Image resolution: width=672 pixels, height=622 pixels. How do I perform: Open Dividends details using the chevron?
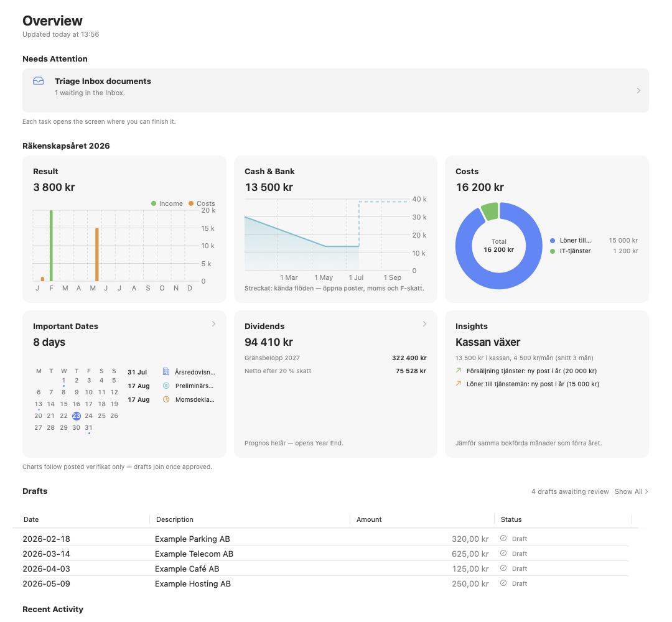pyautogui.click(x=425, y=324)
